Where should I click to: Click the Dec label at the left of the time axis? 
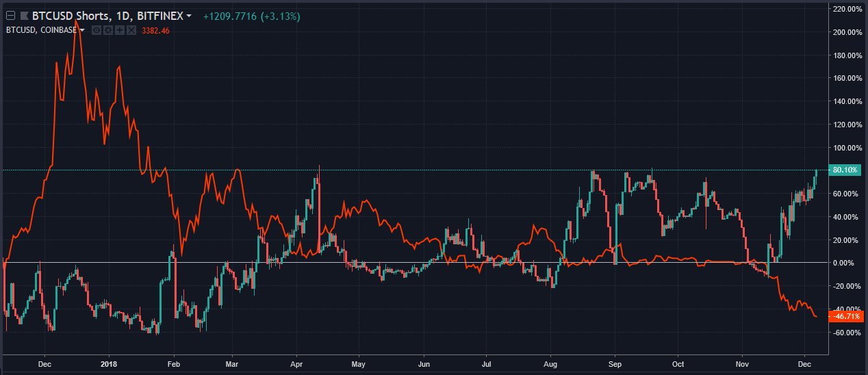click(x=44, y=365)
